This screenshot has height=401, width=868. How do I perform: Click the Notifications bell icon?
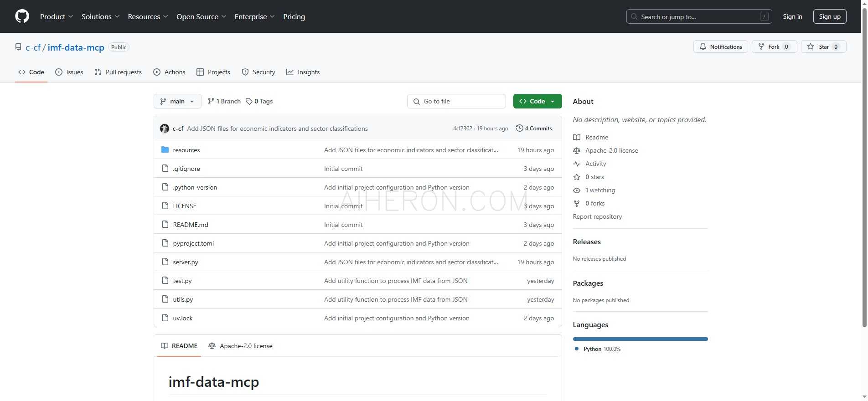703,46
